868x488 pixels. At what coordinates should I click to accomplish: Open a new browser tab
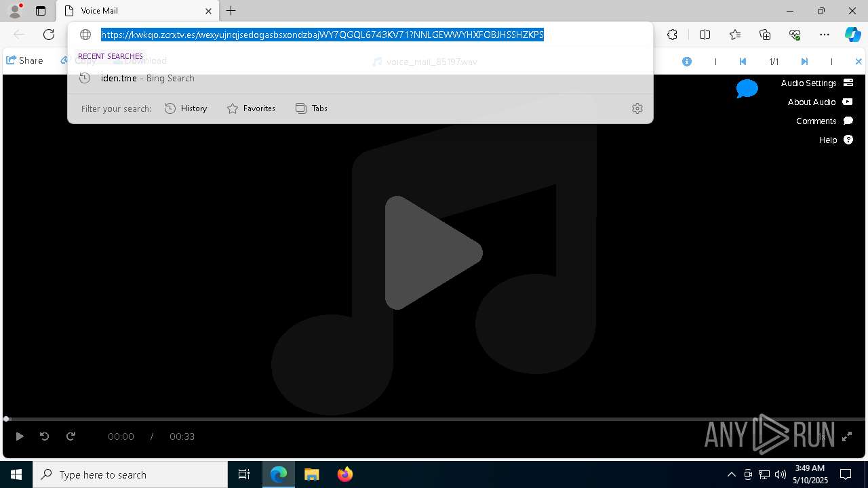(x=231, y=11)
